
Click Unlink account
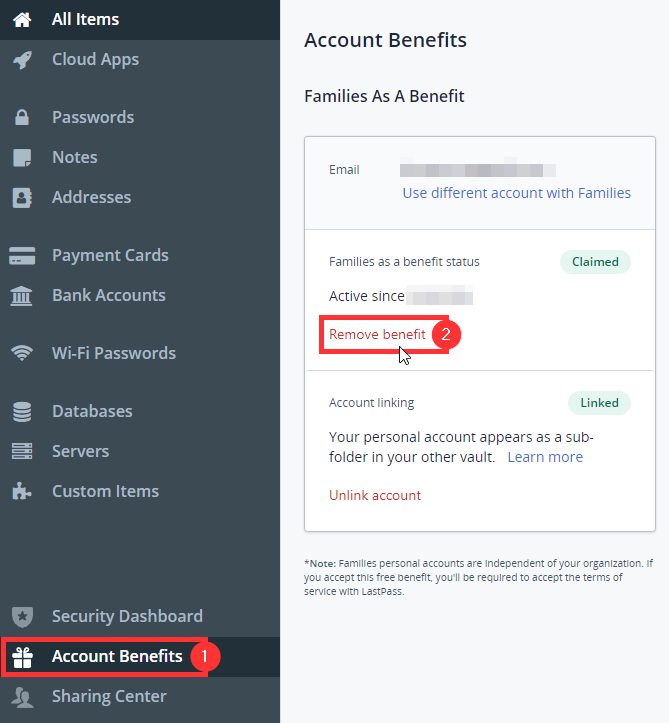[x=375, y=495]
